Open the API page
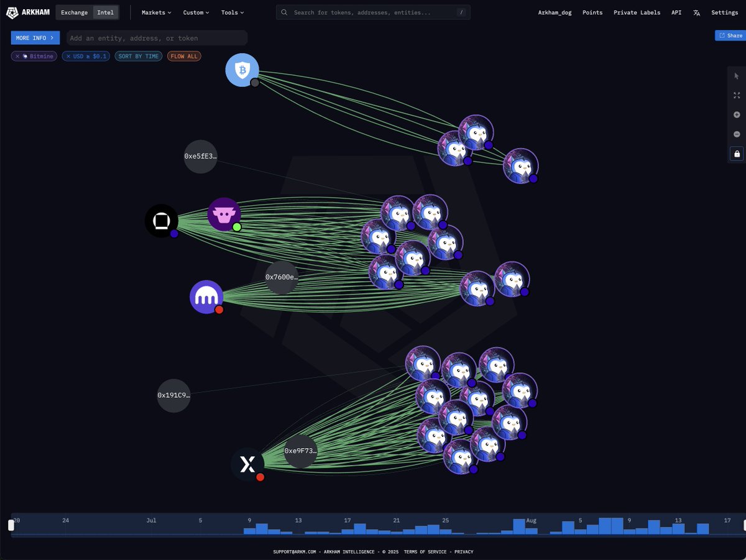The height and width of the screenshot is (560, 746). [x=676, y=12]
